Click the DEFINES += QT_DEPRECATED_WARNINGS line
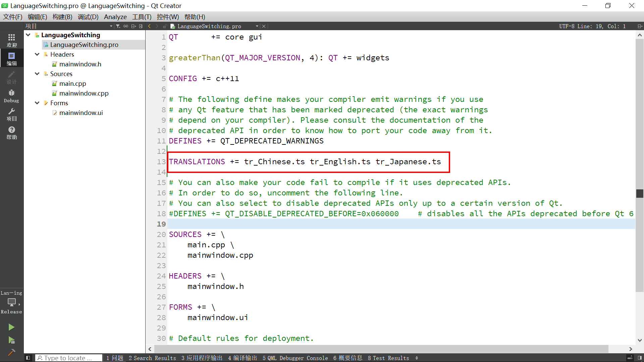This screenshot has width=644, height=362. point(246,141)
